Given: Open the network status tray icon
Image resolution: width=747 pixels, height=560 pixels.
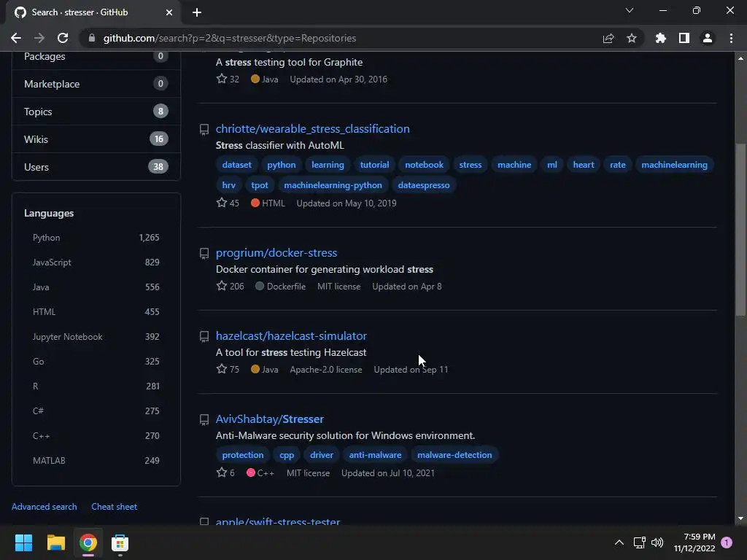Looking at the screenshot, I should [639, 542].
